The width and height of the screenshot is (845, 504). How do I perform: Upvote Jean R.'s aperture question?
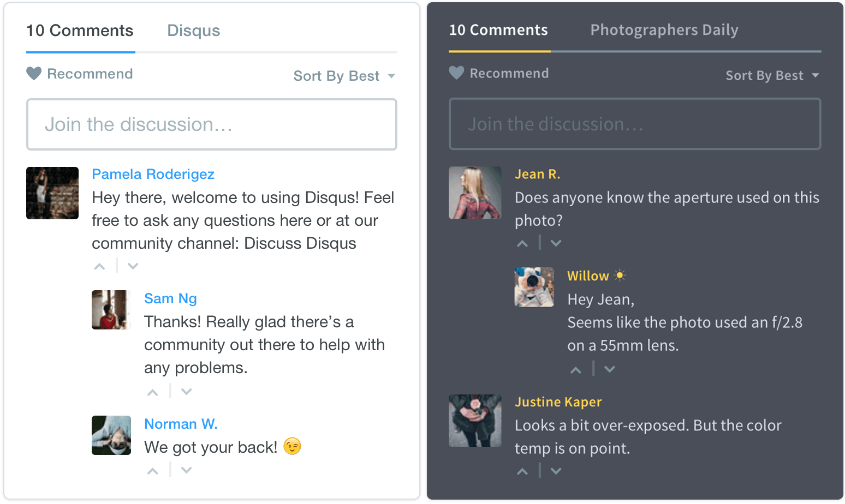[522, 244]
